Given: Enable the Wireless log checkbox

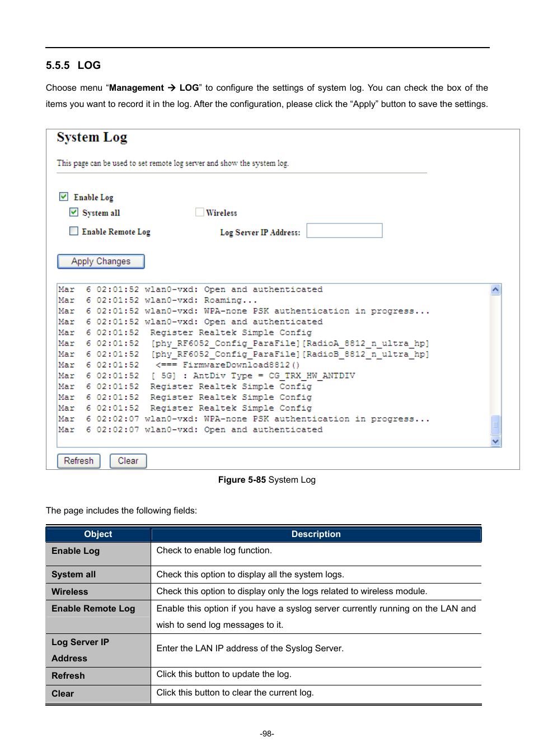Looking at the screenshot, I should tap(199, 212).
